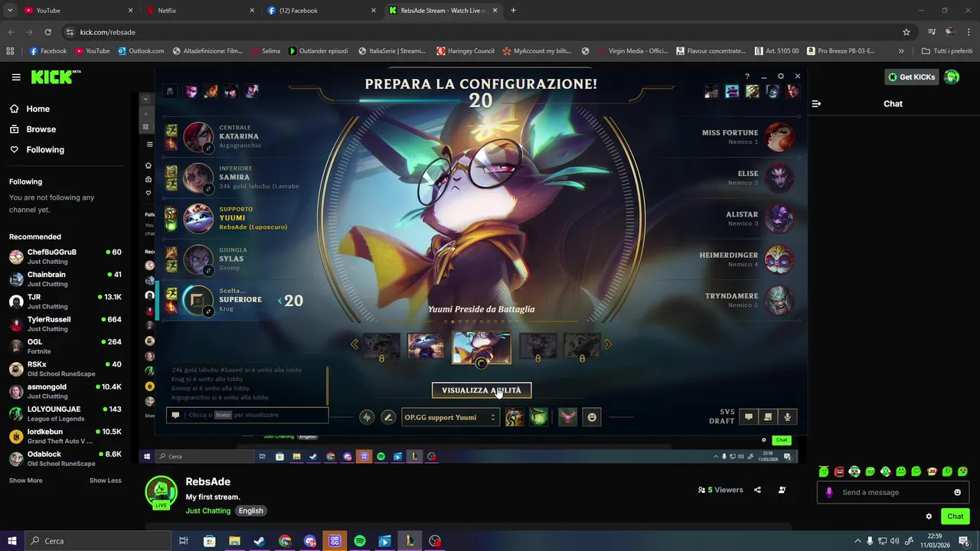Select the unlocked Yuumi skin thumbnail
The width and height of the screenshot is (980, 551).
[426, 346]
